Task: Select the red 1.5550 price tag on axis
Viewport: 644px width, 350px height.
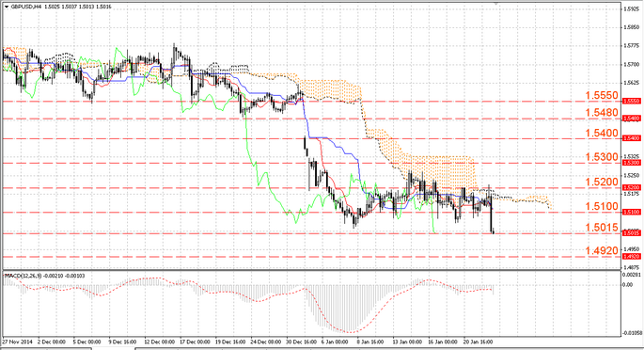Action: pyautogui.click(x=632, y=101)
